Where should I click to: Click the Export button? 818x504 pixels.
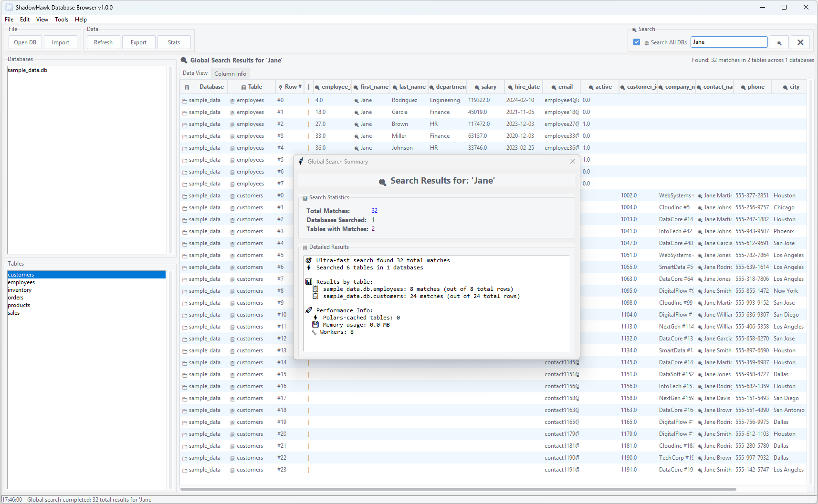(x=138, y=42)
